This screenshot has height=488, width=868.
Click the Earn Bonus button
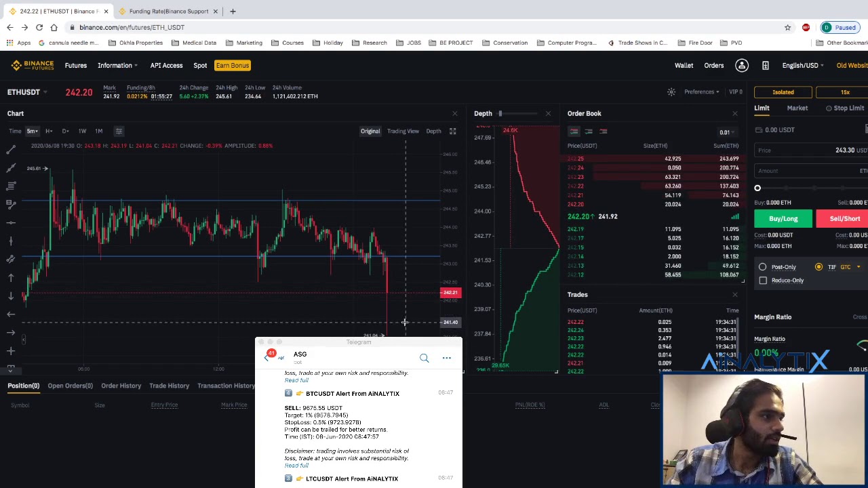click(x=233, y=65)
